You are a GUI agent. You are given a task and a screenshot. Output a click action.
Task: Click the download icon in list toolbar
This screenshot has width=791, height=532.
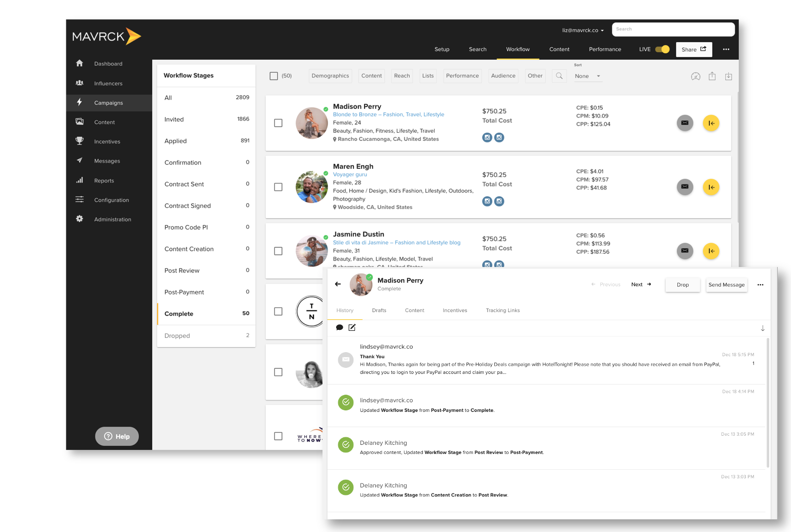point(728,77)
